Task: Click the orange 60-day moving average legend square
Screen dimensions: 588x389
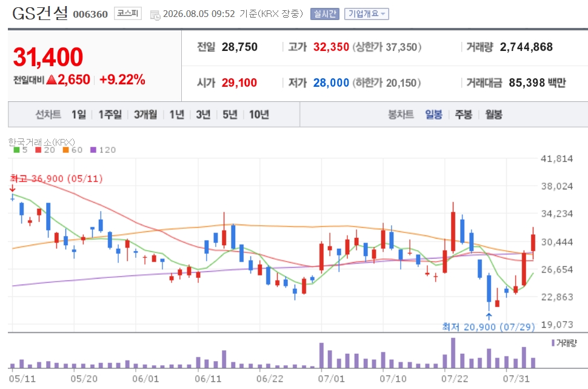Action: pyautogui.click(x=65, y=150)
